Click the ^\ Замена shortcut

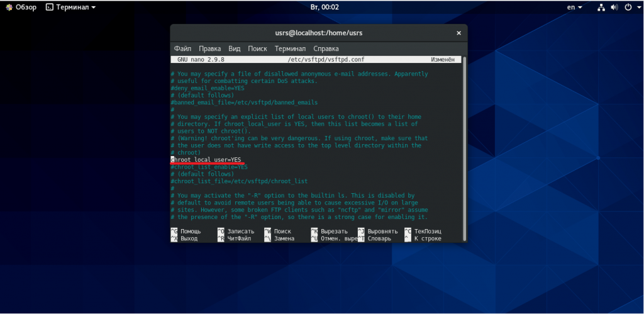coord(279,238)
